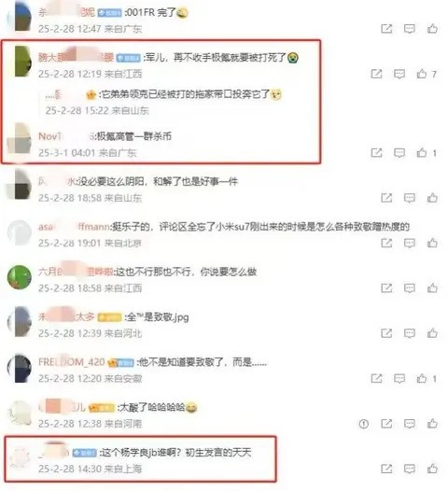Like the 这个杨学良 comment from 上海
Image resolution: width=448 pixels, height=491 pixels.
[432, 469]
